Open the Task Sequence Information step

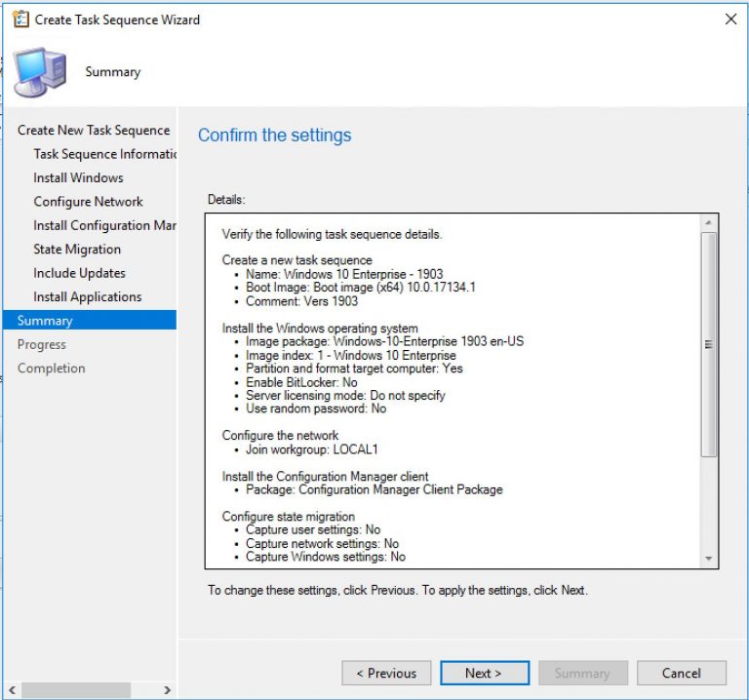pyautogui.click(x=103, y=154)
